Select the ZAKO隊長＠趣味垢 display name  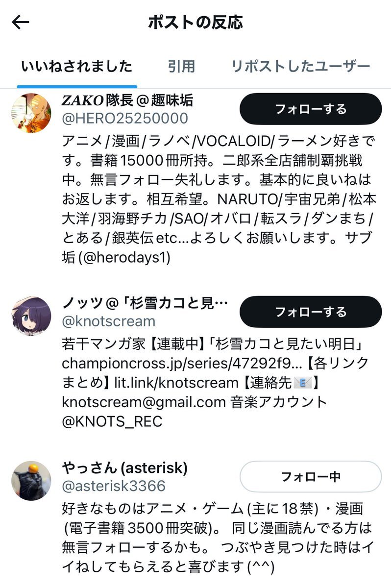[127, 100]
